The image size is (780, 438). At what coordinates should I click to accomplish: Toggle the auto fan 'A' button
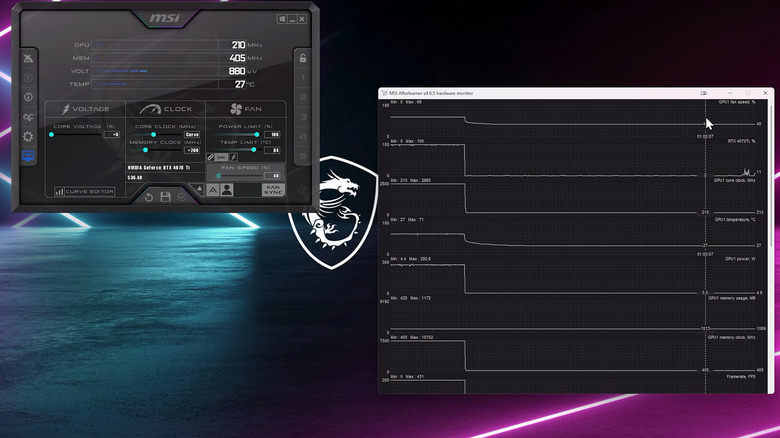[213, 190]
